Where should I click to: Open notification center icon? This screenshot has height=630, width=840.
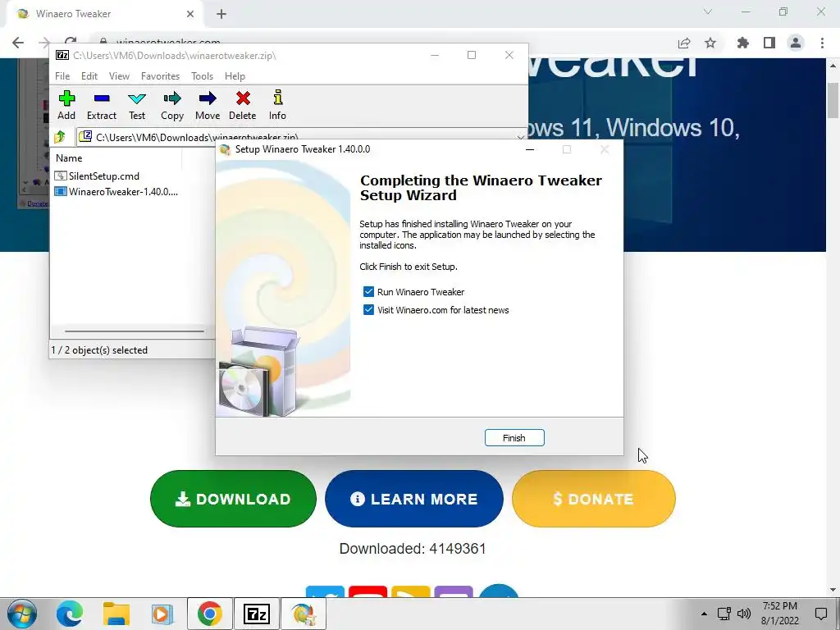coord(820,614)
